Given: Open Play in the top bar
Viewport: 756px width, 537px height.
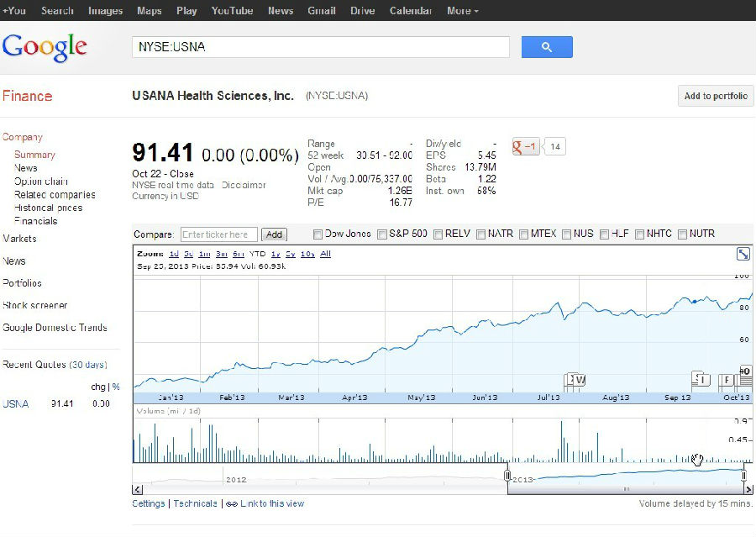Looking at the screenshot, I should [186, 11].
